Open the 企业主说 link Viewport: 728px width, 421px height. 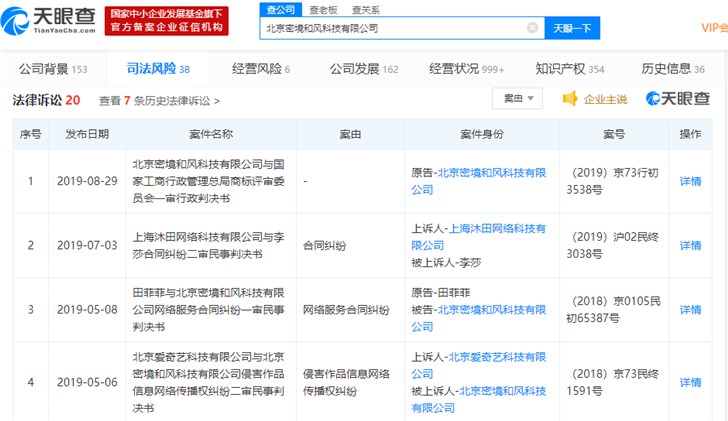[605, 99]
